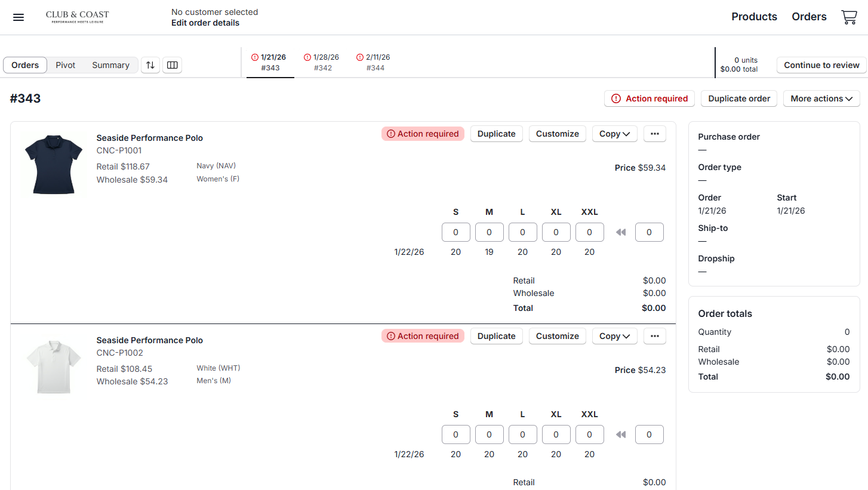Click Continue to review button
The height and width of the screenshot is (490, 868).
click(x=821, y=65)
